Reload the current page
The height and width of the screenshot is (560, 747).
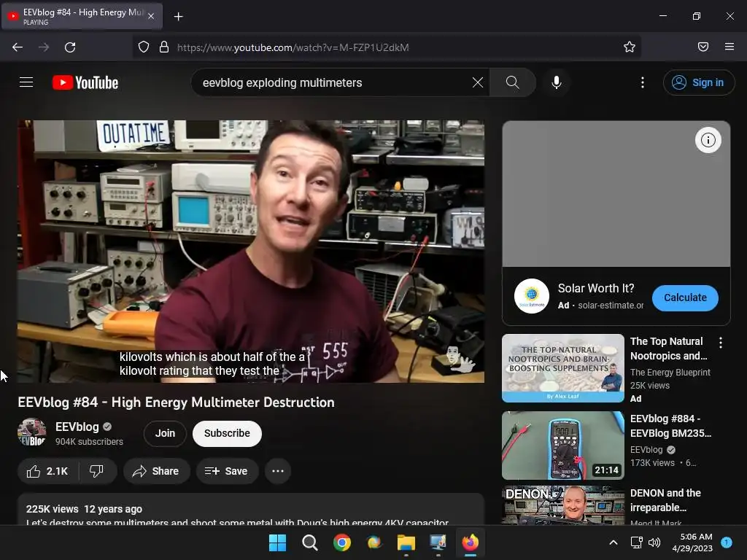pos(70,47)
